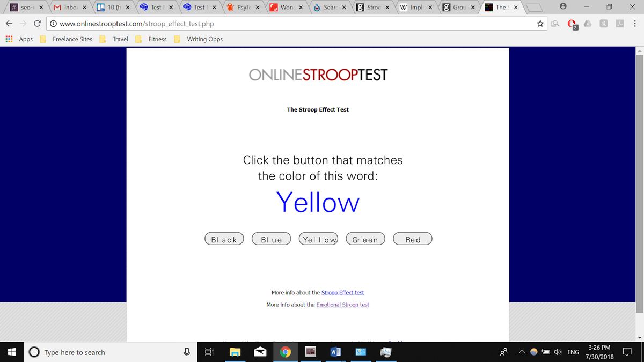The width and height of the screenshot is (644, 362).
Task: Click the vertical page scrollbar
Action: pyautogui.click(x=639, y=183)
